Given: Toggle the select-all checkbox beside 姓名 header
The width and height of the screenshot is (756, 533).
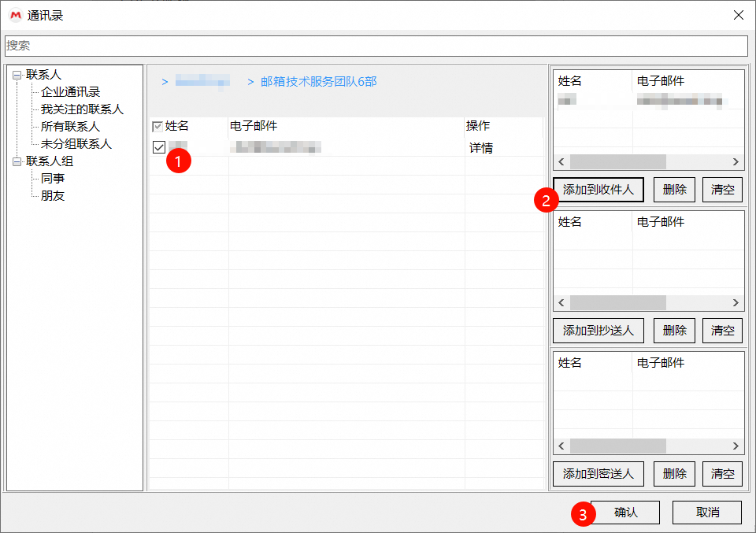Looking at the screenshot, I should pos(157,126).
